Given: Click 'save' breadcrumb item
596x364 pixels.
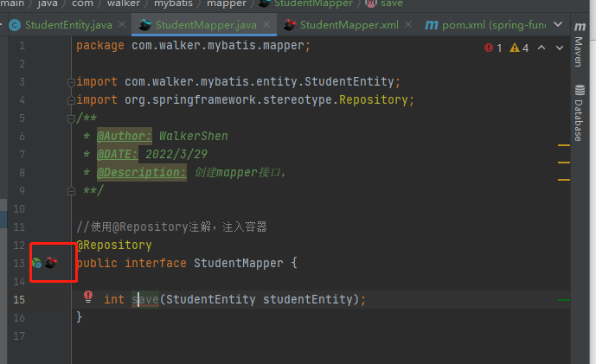Looking at the screenshot, I should [x=392, y=3].
